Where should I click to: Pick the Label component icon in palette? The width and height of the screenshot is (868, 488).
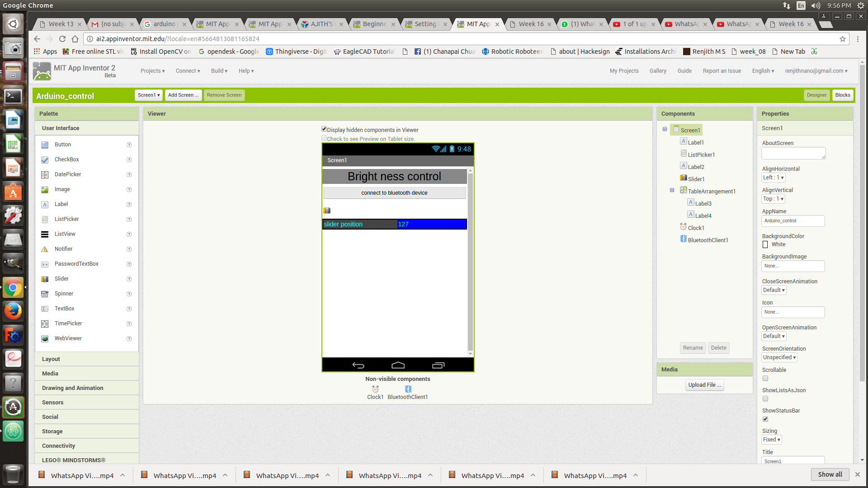45,205
